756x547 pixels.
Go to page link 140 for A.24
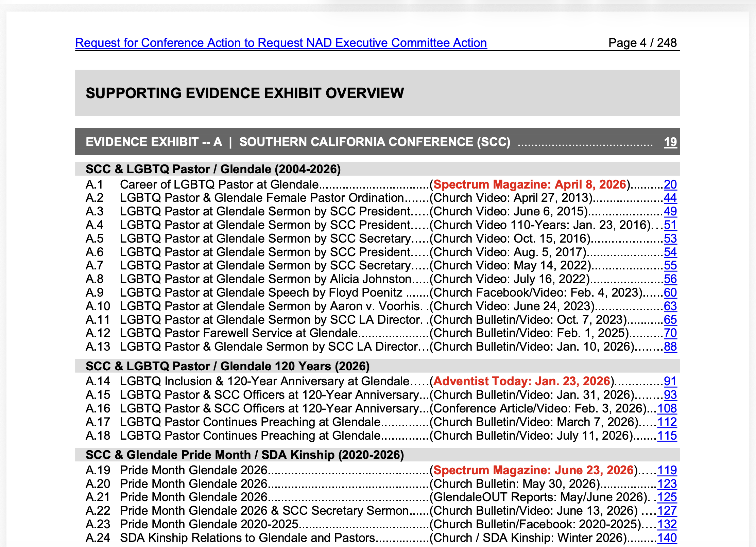667,538
